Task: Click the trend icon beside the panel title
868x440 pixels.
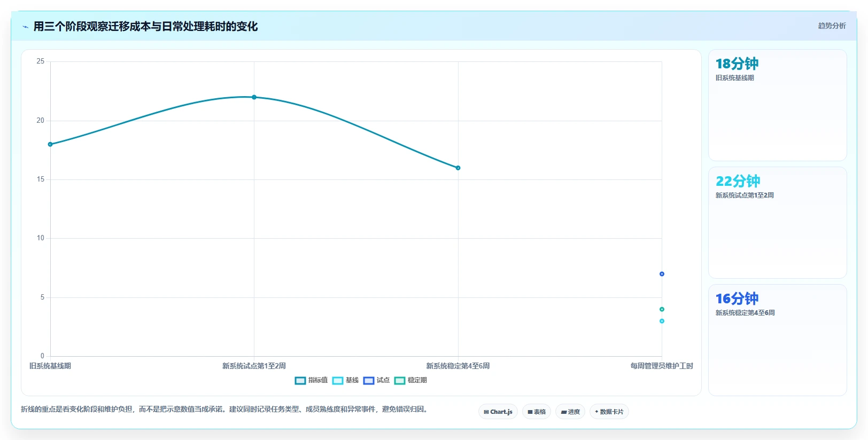Action: pos(25,27)
